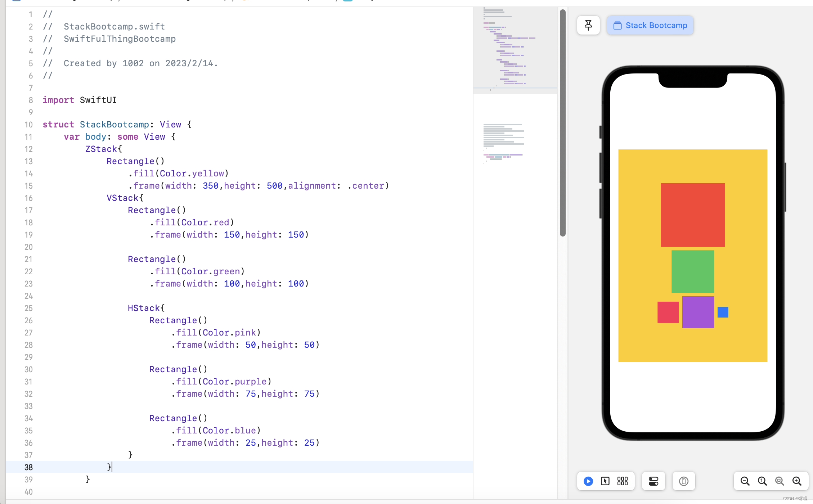Screen dimensions: 813x504
Task: Zoom in on the preview canvas
Action: pos(796,481)
